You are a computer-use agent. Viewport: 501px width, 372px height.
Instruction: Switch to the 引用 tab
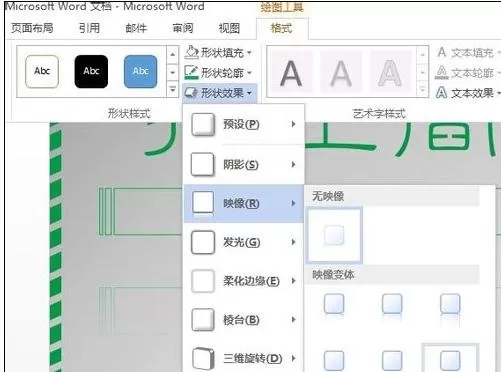(89, 28)
